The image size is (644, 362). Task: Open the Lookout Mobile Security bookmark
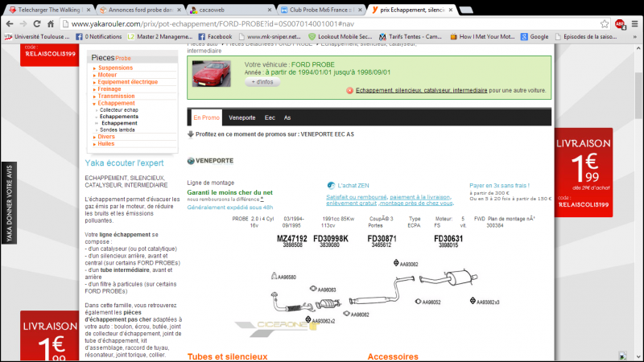(x=340, y=36)
